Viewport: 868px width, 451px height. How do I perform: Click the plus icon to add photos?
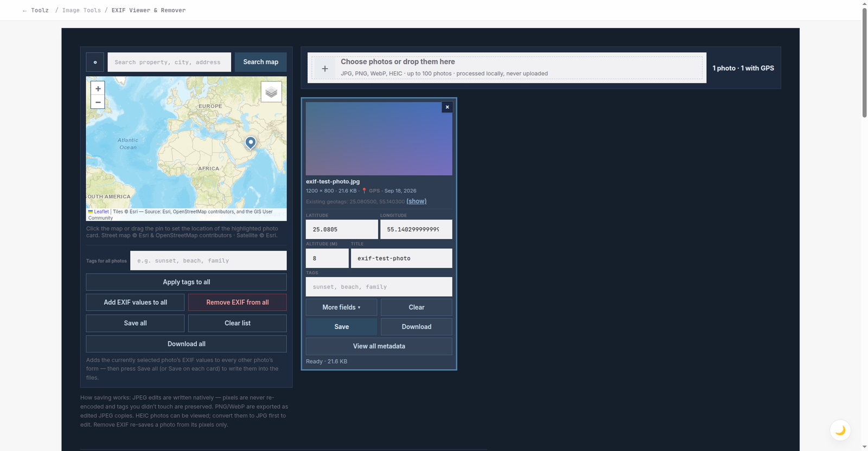(x=325, y=69)
